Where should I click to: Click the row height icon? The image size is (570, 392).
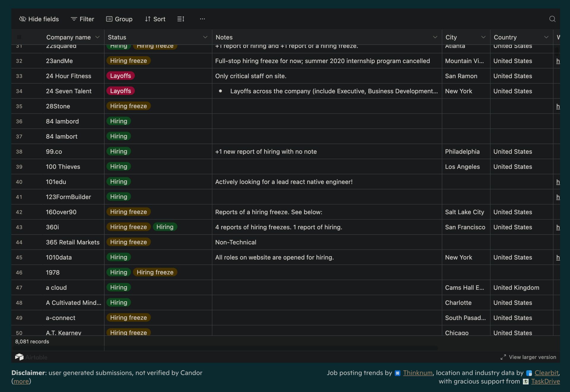pyautogui.click(x=181, y=19)
